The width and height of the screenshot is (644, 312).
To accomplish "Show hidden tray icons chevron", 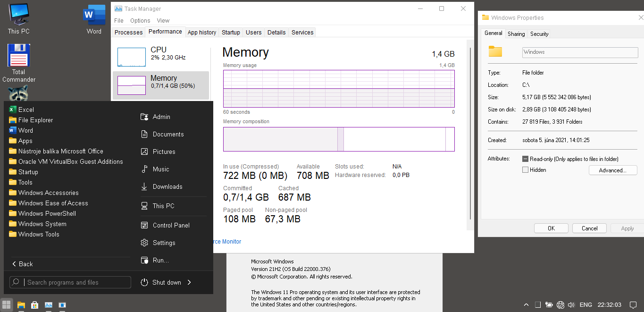I will pos(527,305).
